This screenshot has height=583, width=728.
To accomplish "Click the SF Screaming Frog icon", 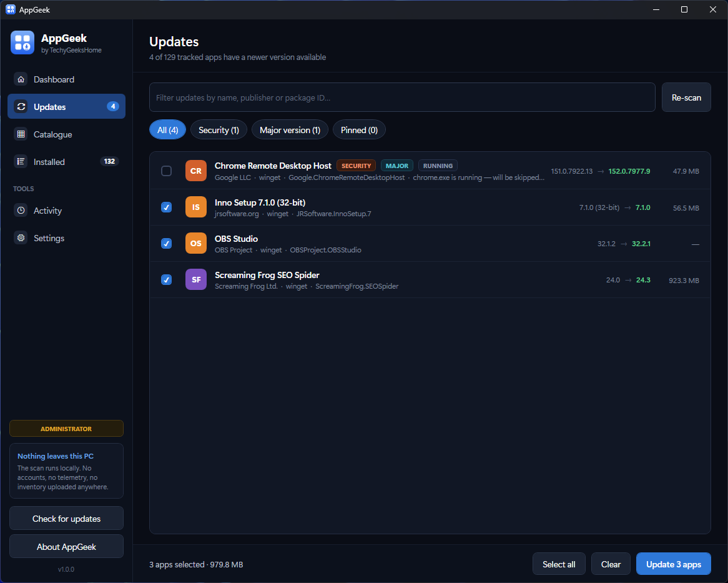I will (x=196, y=280).
